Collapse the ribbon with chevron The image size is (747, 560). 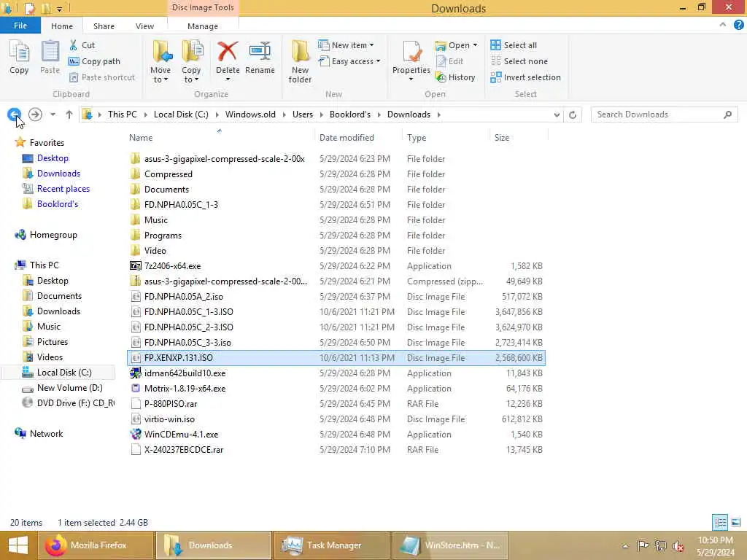[x=723, y=26]
